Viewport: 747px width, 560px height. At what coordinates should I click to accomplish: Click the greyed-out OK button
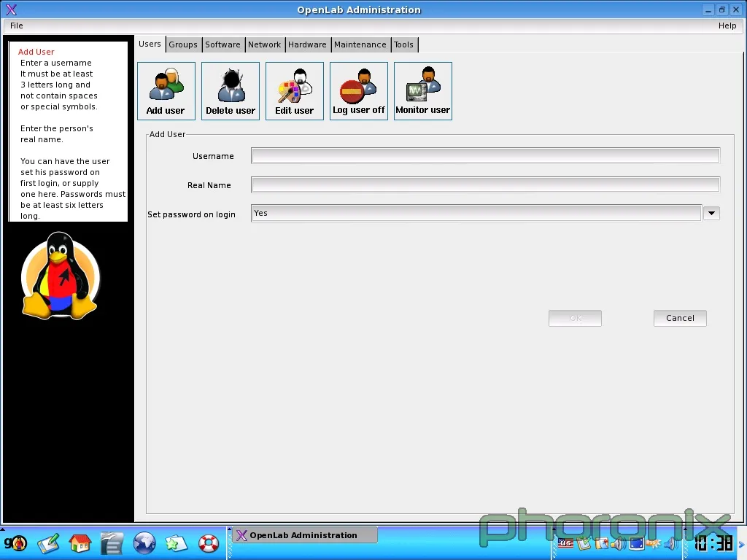coord(575,318)
